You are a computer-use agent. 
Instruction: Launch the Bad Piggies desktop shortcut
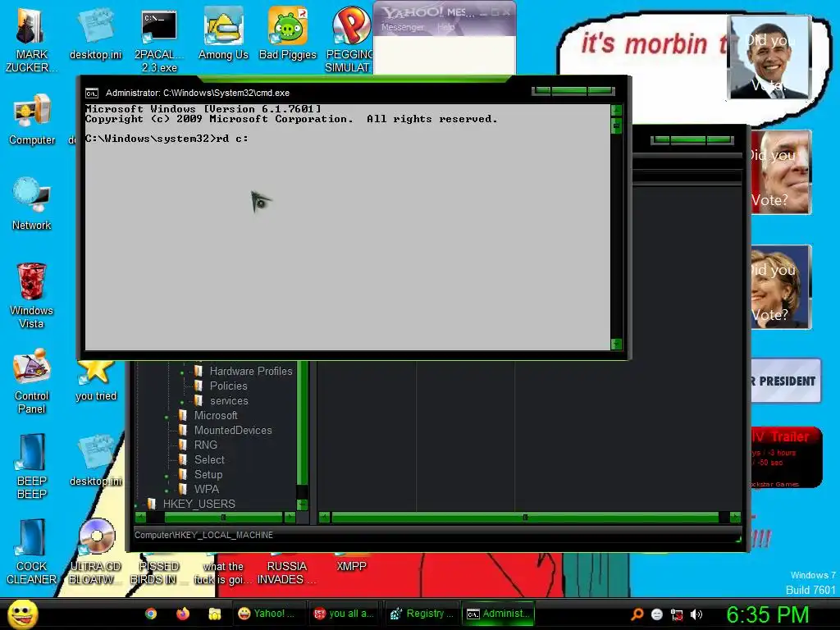pos(288,34)
